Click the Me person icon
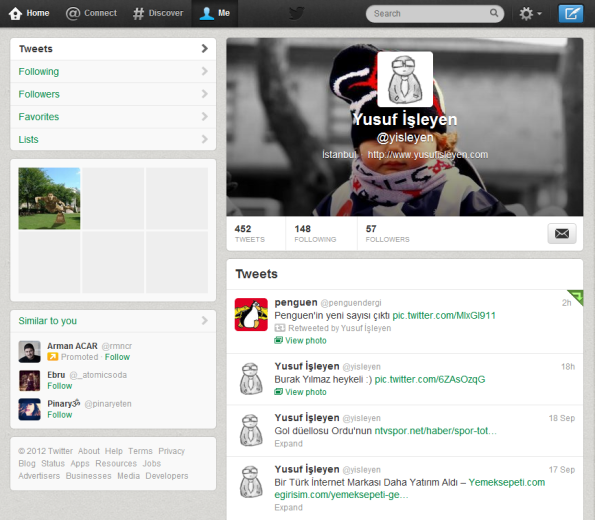This screenshot has height=520, width=595. [x=206, y=13]
